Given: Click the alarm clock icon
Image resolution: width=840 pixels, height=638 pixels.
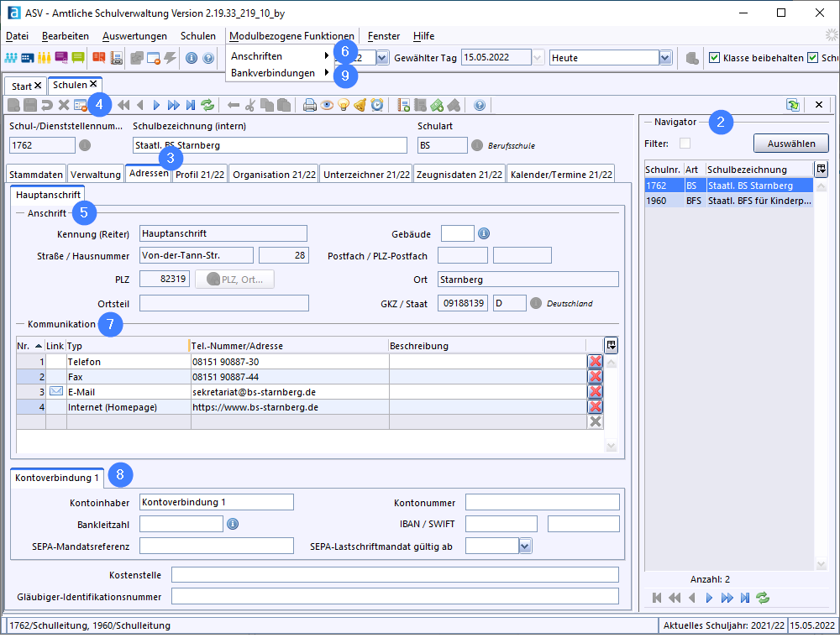Looking at the screenshot, I should pos(377,105).
